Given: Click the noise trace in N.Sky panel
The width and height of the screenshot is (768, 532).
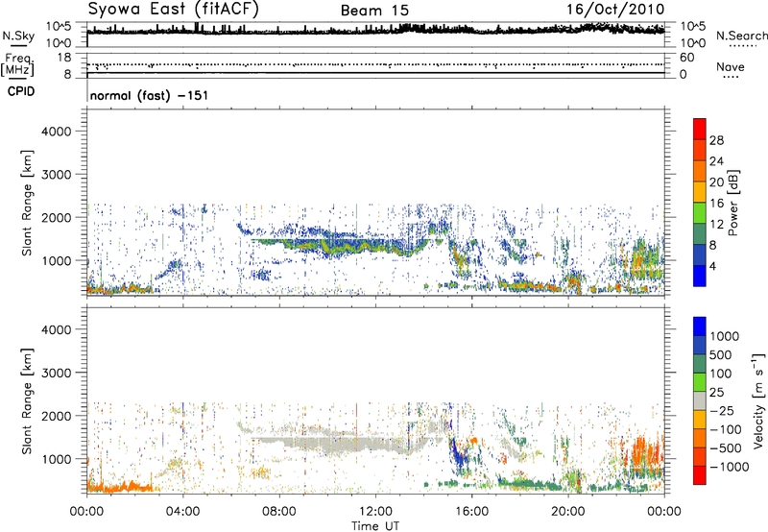Looking at the screenshot, I should (375, 31).
